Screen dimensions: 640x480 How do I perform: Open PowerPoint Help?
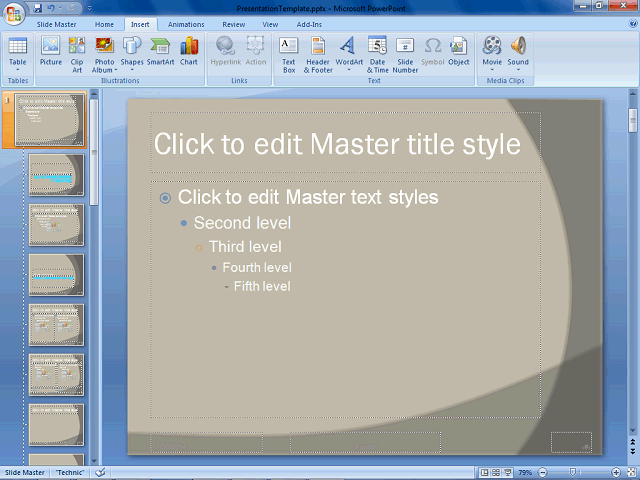pyautogui.click(x=633, y=24)
